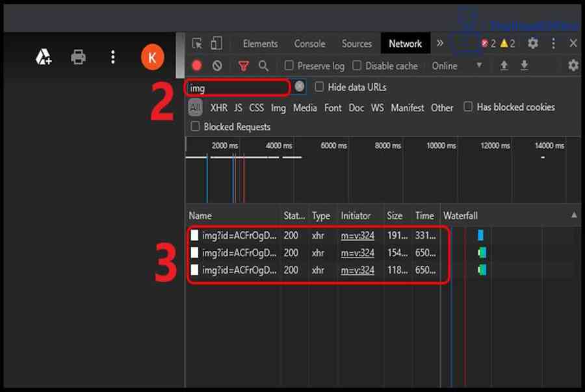Switch to the Console tab

309,44
